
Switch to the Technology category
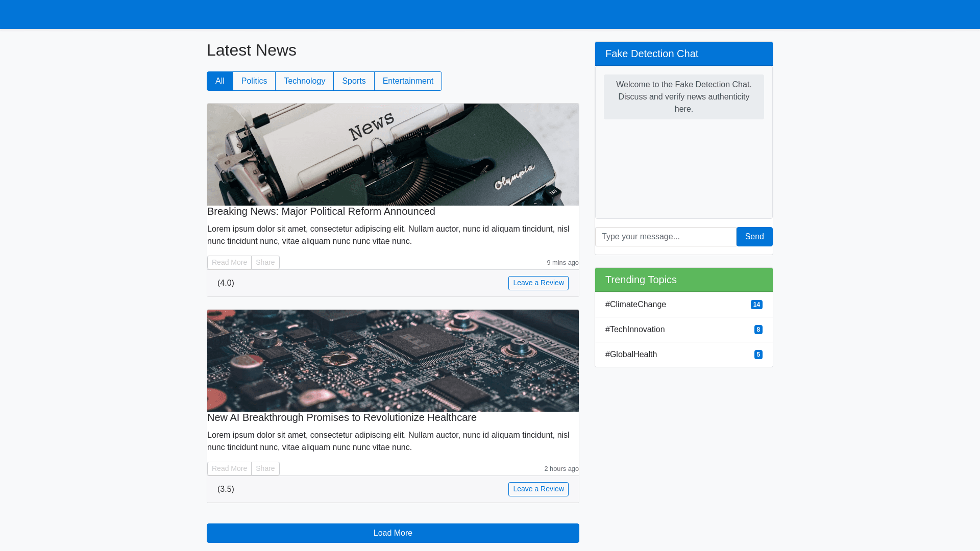tap(304, 81)
